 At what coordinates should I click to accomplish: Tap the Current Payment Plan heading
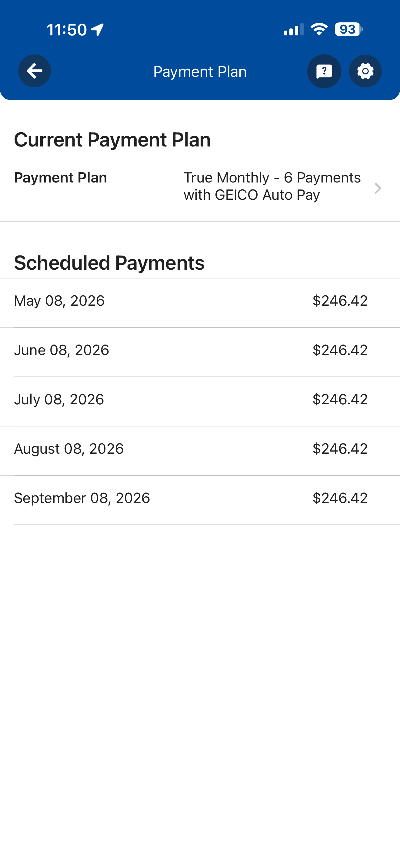(x=112, y=140)
